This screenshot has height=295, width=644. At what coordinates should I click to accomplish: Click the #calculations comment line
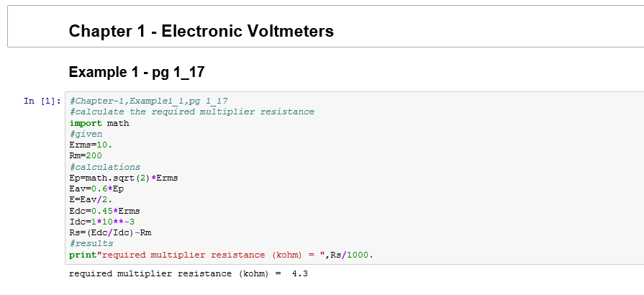104,167
